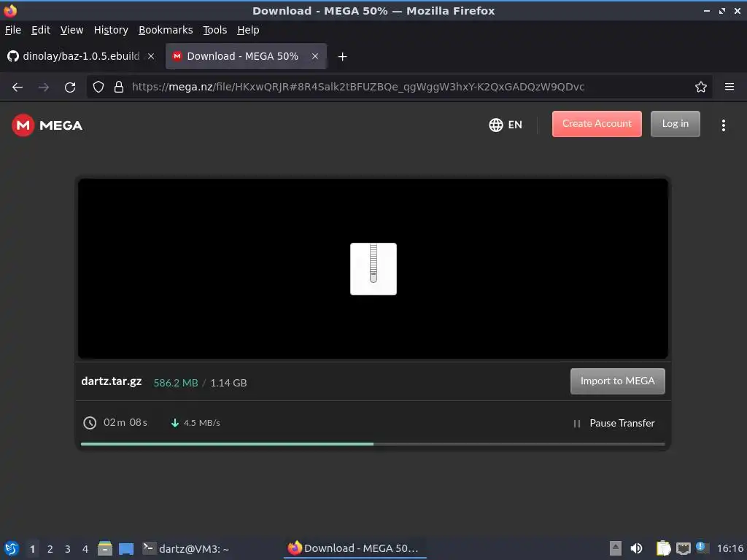Click the Firefox logo in title bar
The image size is (747, 560).
pyautogui.click(x=10, y=10)
